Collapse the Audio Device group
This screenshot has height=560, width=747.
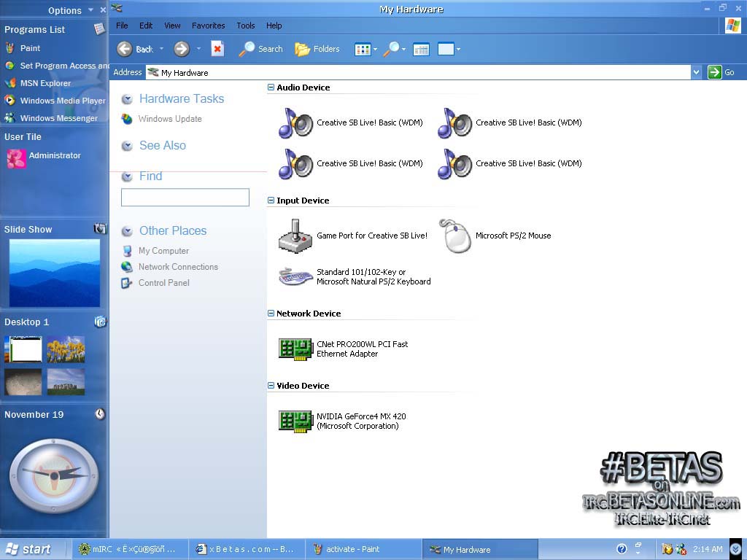click(x=271, y=87)
